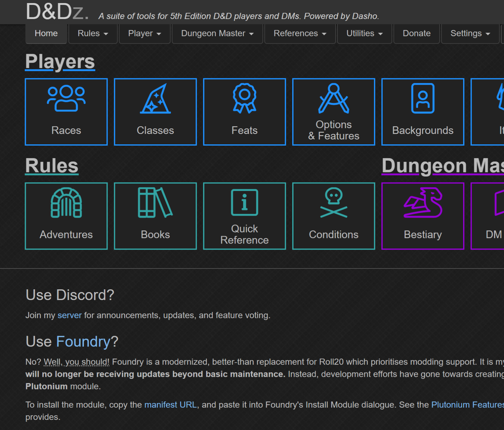Copy the manifest URL link
Image resolution: width=504 pixels, height=430 pixels.
pos(171,405)
